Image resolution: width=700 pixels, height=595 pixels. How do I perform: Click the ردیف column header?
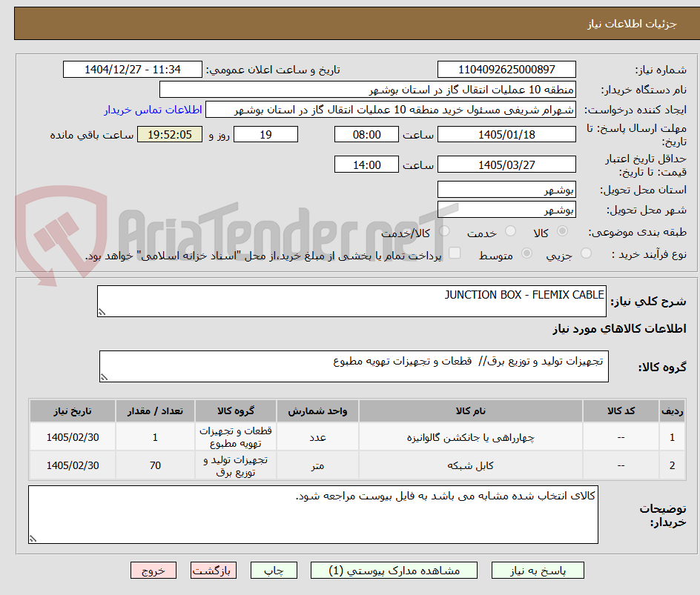(673, 410)
